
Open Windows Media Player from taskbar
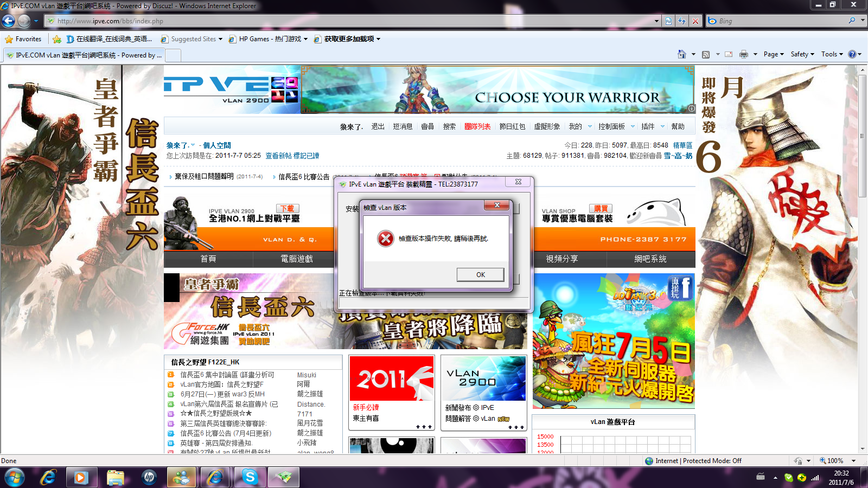point(81,477)
